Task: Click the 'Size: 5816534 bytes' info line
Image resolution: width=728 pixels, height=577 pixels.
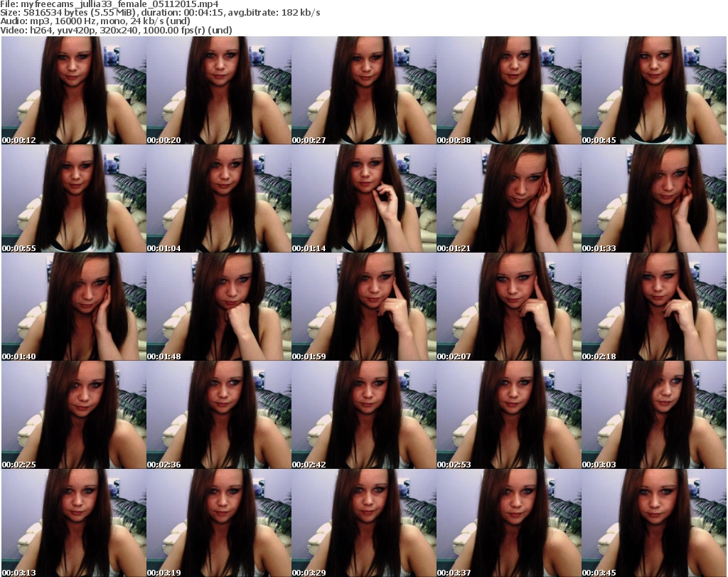Action: [160, 13]
